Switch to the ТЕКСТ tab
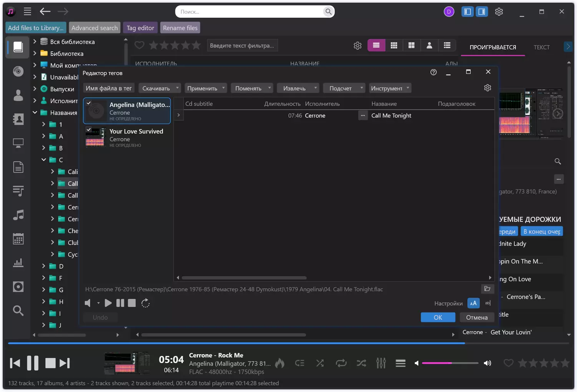The image size is (577, 392). click(x=541, y=47)
